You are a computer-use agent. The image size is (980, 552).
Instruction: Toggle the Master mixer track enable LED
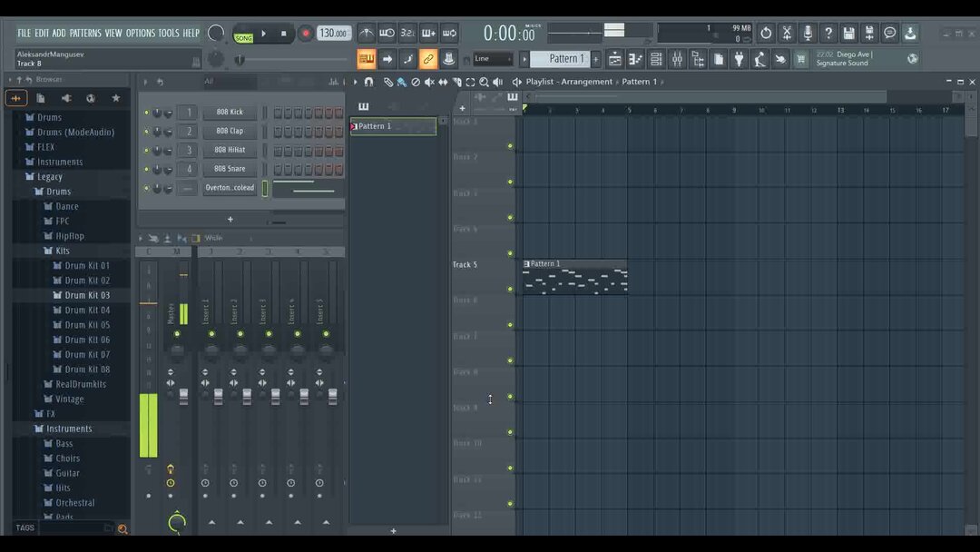[177, 334]
